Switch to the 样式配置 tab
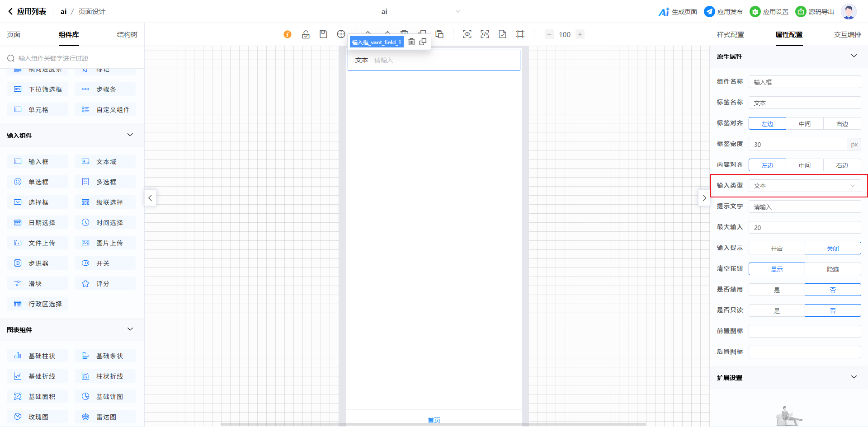Viewport: 868px width, 427px height. pyautogui.click(x=730, y=35)
